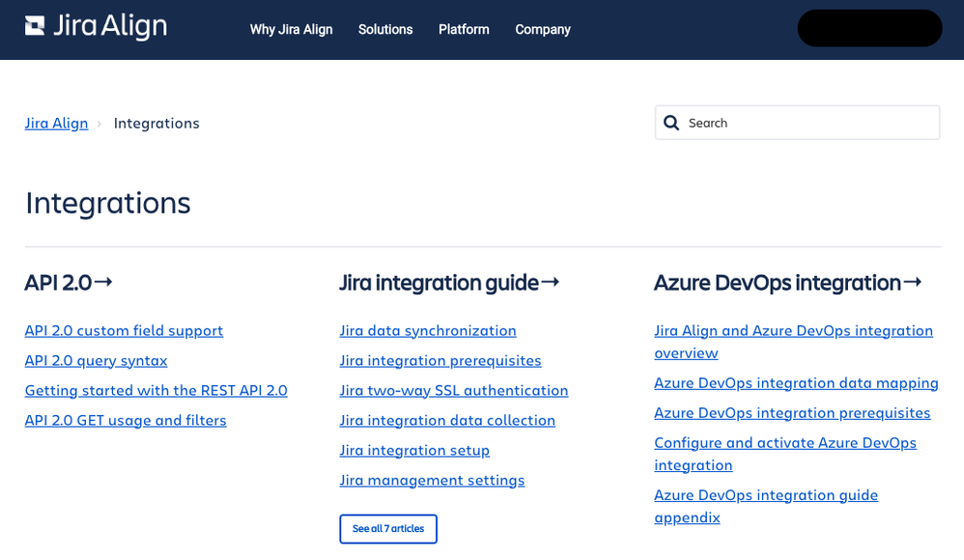964x560 pixels.
Task: Open API 2.0 query syntax article
Action: 96,361
